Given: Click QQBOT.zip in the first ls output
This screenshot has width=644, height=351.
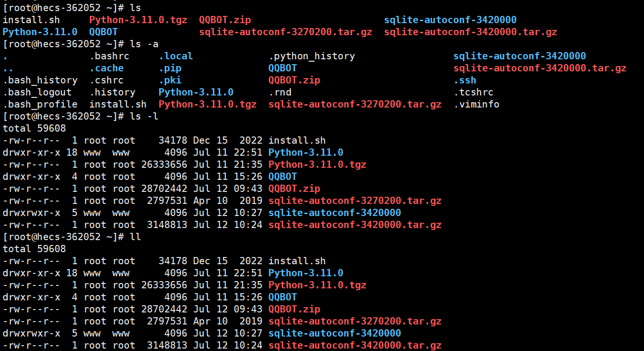Looking at the screenshot, I should [225, 20].
